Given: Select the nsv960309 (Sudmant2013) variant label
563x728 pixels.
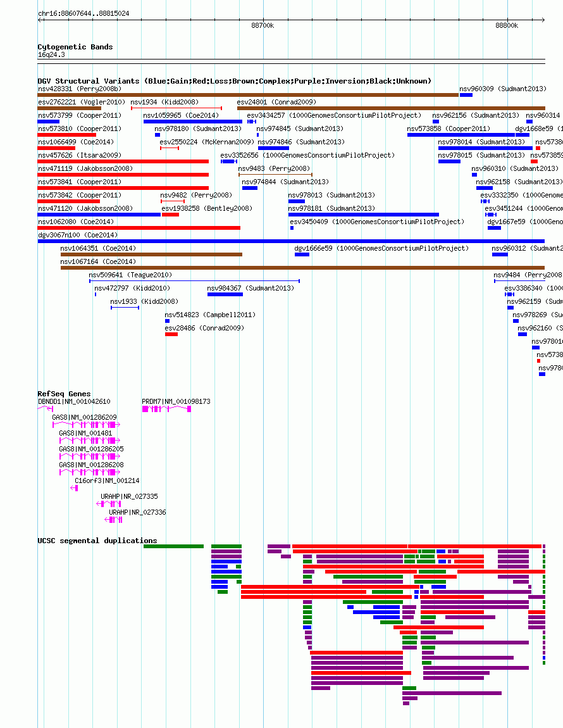Looking at the screenshot, I should click(x=503, y=89).
